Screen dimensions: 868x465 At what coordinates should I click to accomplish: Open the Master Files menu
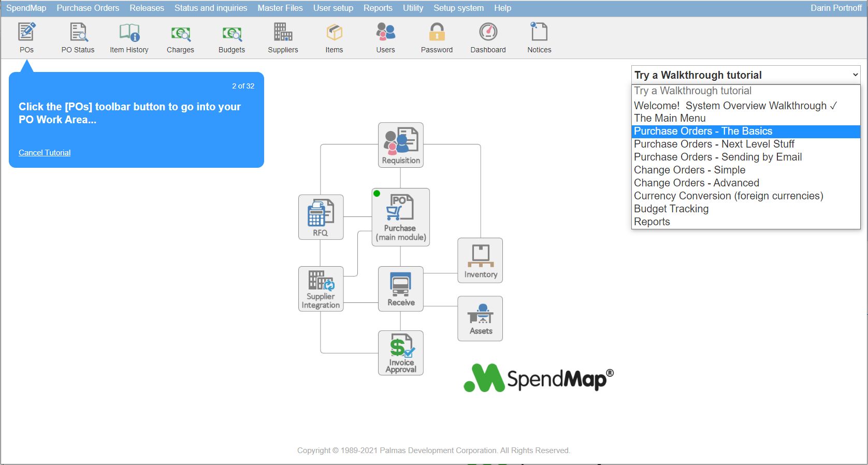[280, 8]
